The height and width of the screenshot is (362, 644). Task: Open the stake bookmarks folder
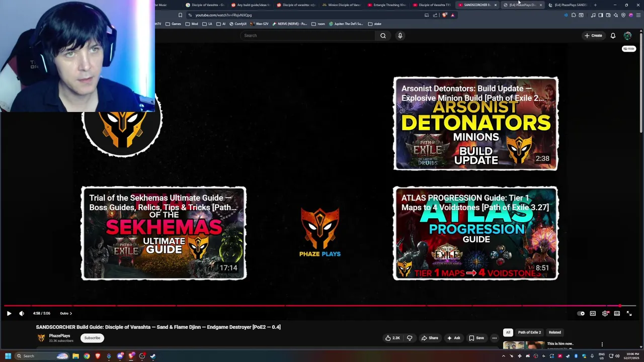tap(375, 24)
